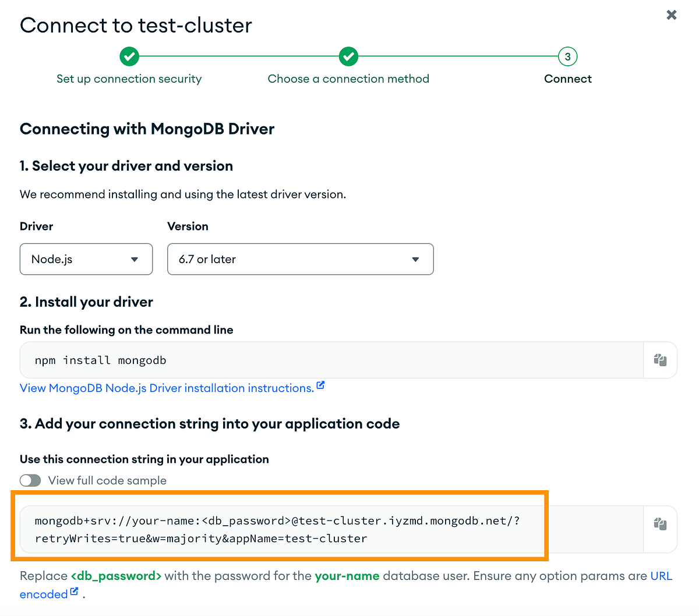699x616 pixels.
Task: Close the Connect to test-cluster dialog
Action: click(671, 15)
